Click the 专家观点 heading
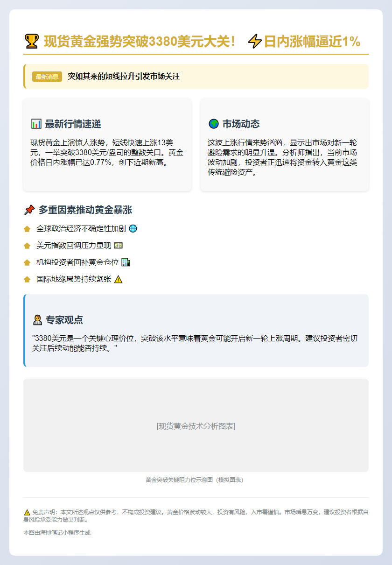Image resolution: width=392 pixels, height=565 pixels. tap(64, 320)
